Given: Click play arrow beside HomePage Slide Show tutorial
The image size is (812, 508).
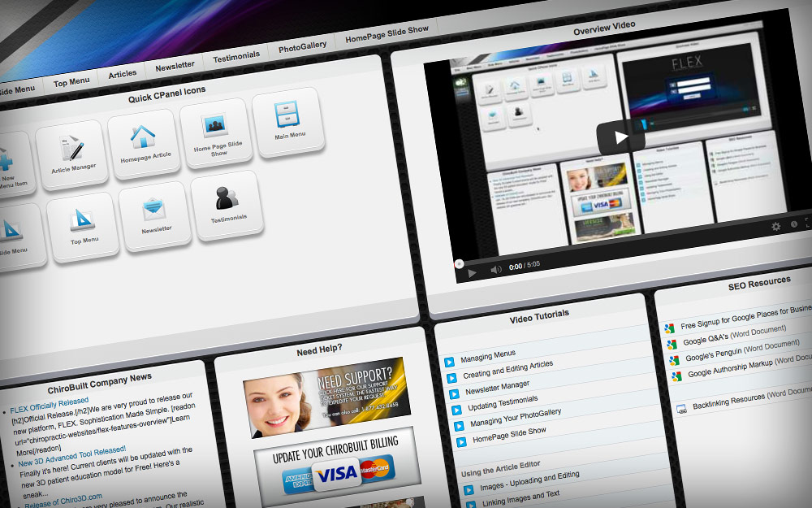Looking at the screenshot, I should pyautogui.click(x=461, y=442).
